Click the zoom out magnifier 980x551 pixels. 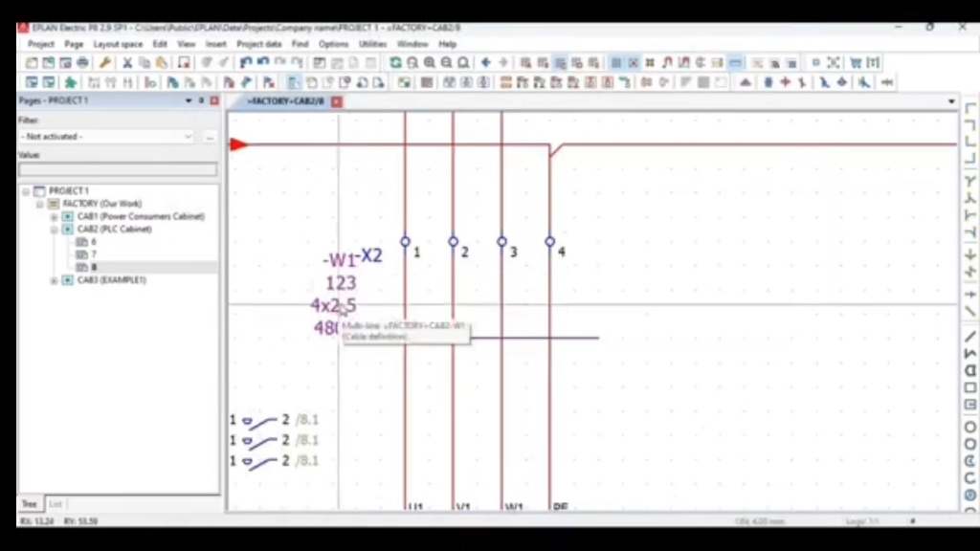[446, 62]
